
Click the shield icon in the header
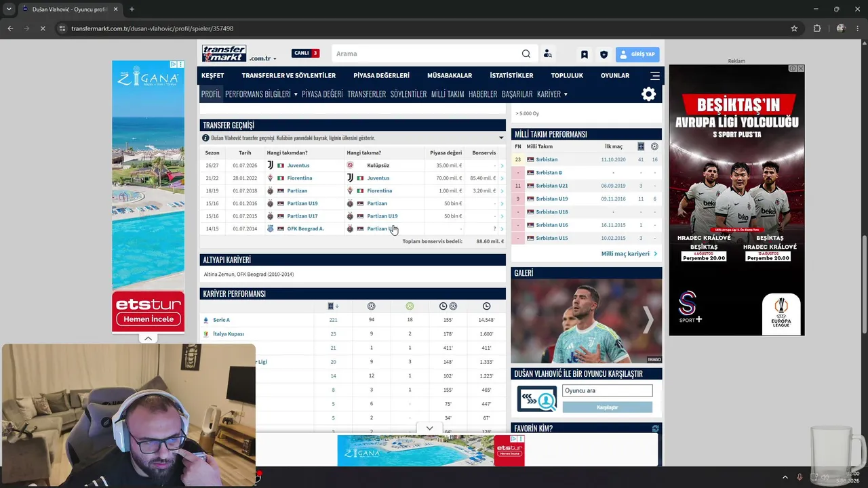coord(604,54)
